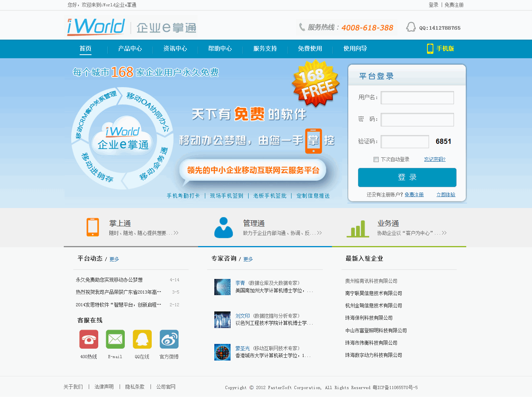The image size is (532, 397).
Task: Click 杭州金鸳信息技术有限公司 entry
Action: [x=374, y=305]
